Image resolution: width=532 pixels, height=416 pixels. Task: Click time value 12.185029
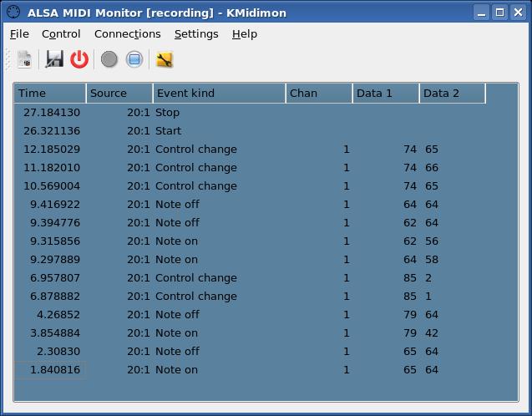point(52,149)
